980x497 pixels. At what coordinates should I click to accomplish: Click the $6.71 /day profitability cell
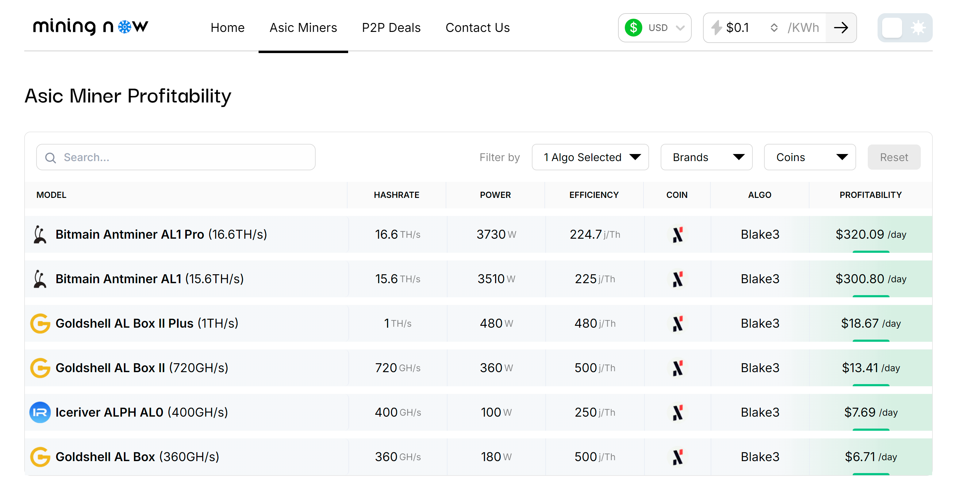pos(871,457)
